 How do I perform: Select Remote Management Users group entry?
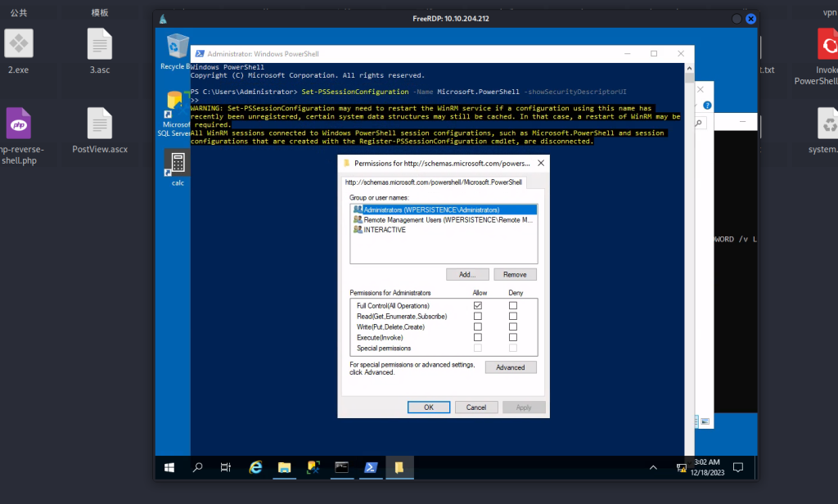[444, 219]
